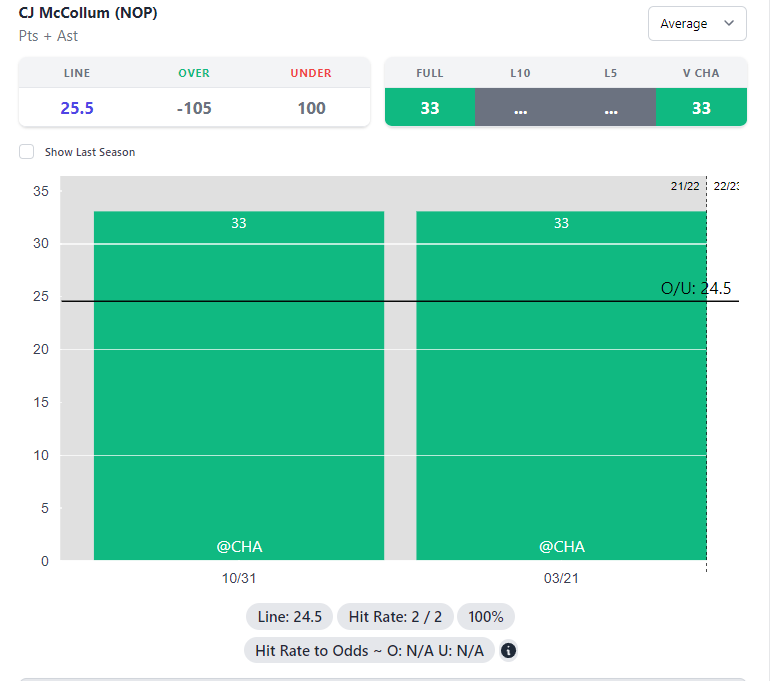Enable the Show Last Season checkbox
The width and height of the screenshot is (770, 681).
point(26,152)
